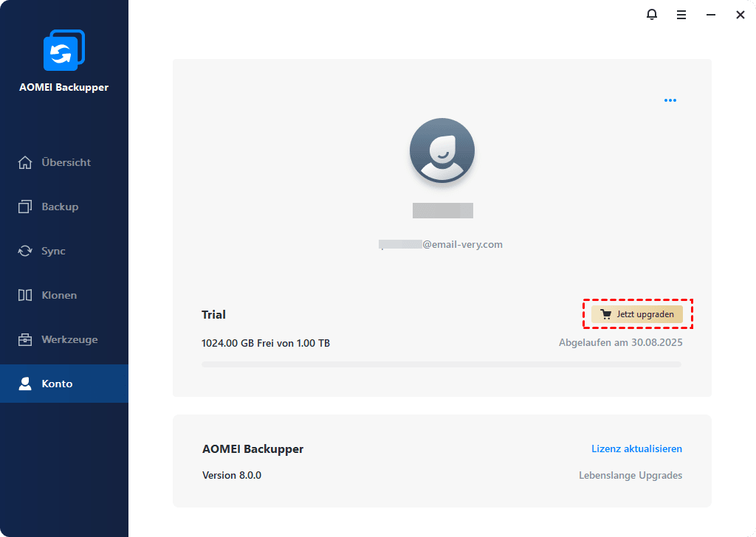
Task: Open the notification bell
Action: click(651, 15)
